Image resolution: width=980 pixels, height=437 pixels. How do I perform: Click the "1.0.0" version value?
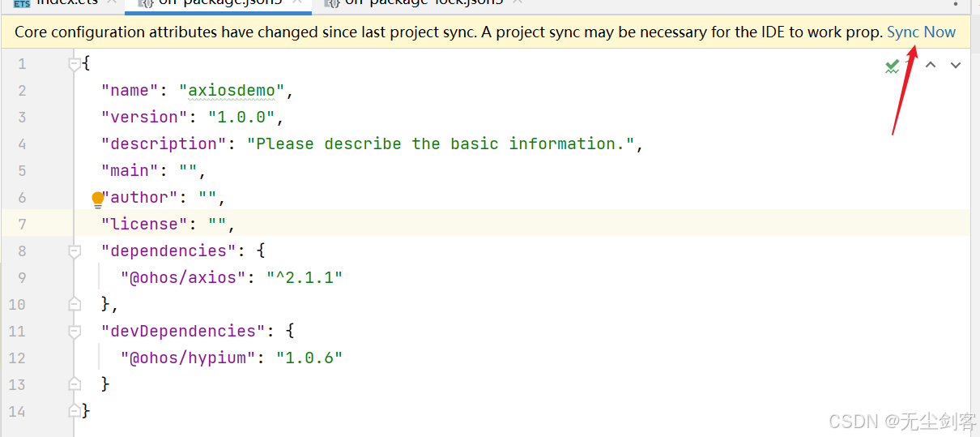click(241, 117)
